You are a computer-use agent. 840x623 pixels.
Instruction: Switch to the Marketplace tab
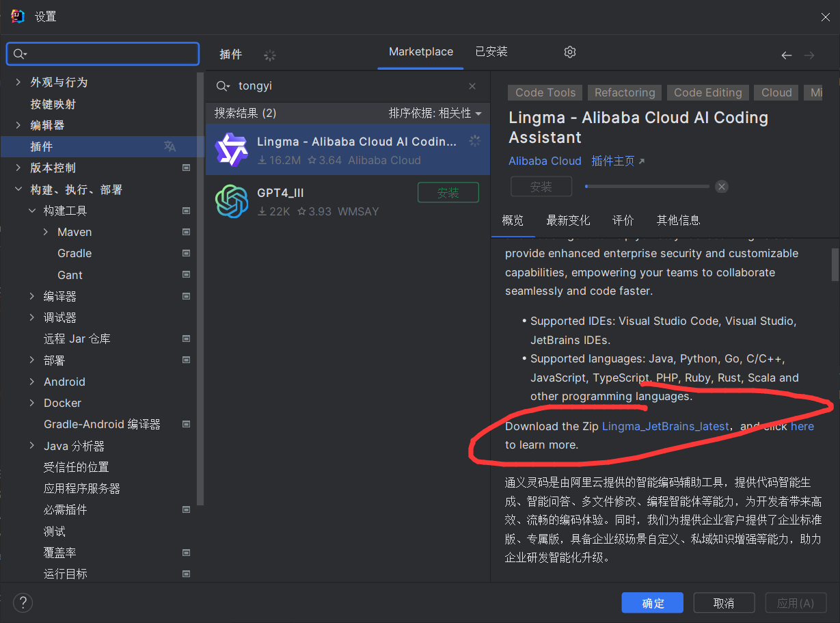(420, 52)
